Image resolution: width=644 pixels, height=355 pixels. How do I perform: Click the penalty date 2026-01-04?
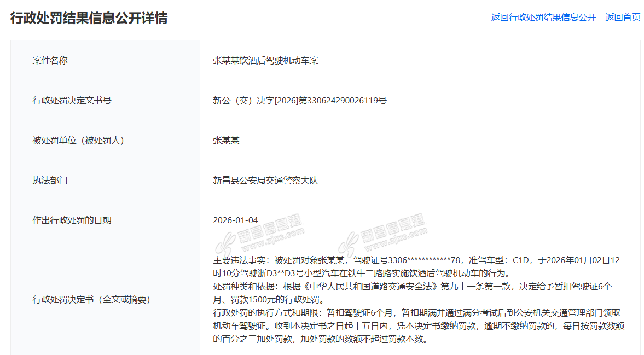click(x=235, y=220)
